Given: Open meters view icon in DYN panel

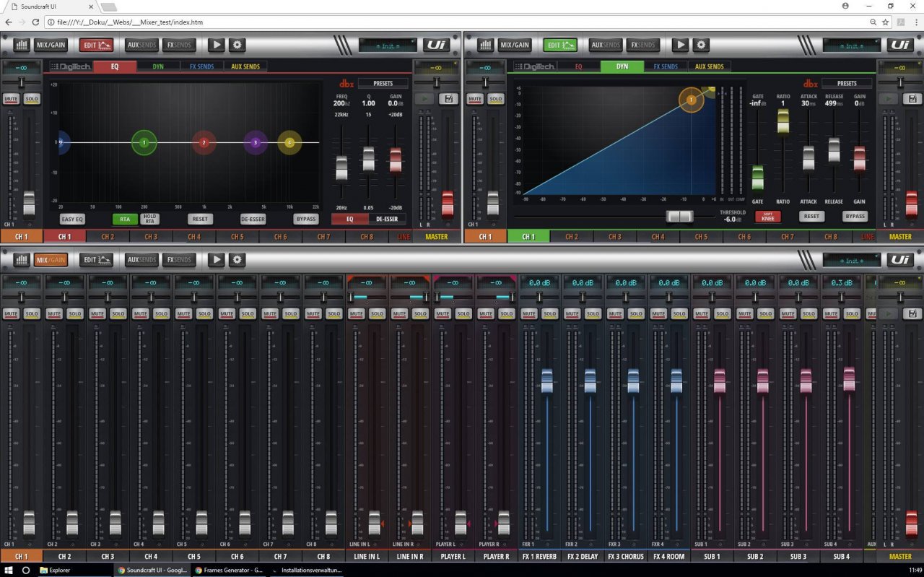Looking at the screenshot, I should 486,45.
